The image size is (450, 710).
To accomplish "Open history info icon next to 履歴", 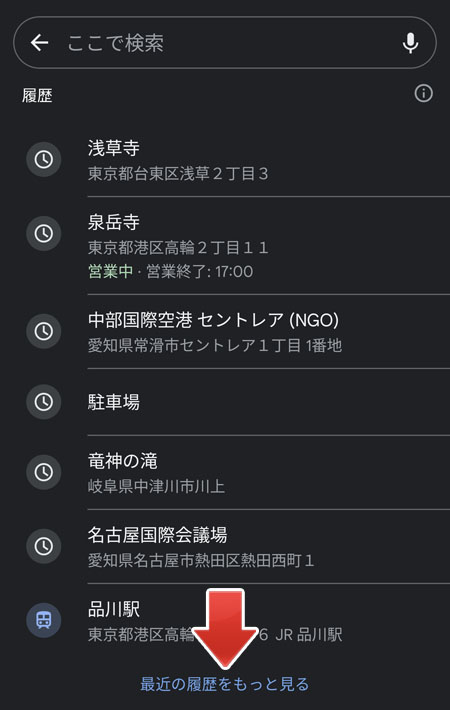I will pos(423,94).
